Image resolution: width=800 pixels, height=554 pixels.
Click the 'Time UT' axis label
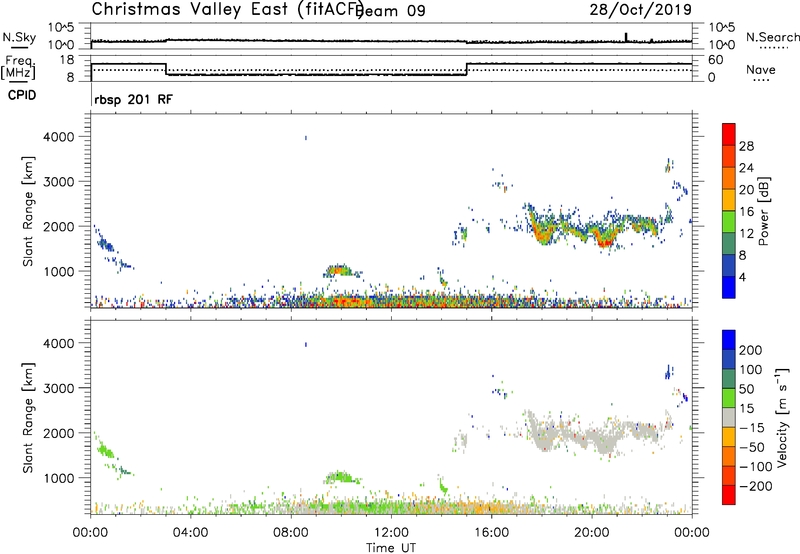(391, 548)
